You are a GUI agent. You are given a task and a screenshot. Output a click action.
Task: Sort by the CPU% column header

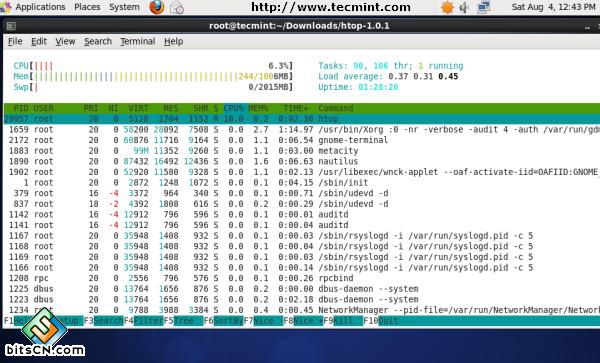pos(233,108)
